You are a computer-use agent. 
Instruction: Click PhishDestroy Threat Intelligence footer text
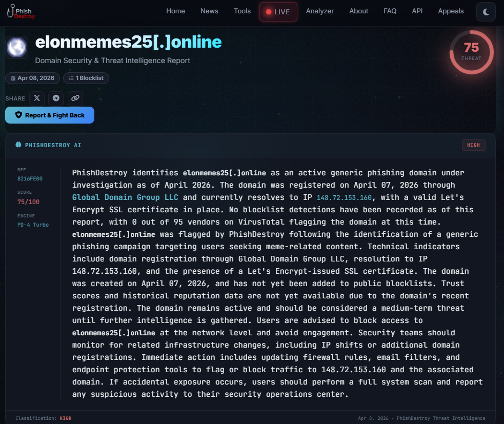point(441,418)
